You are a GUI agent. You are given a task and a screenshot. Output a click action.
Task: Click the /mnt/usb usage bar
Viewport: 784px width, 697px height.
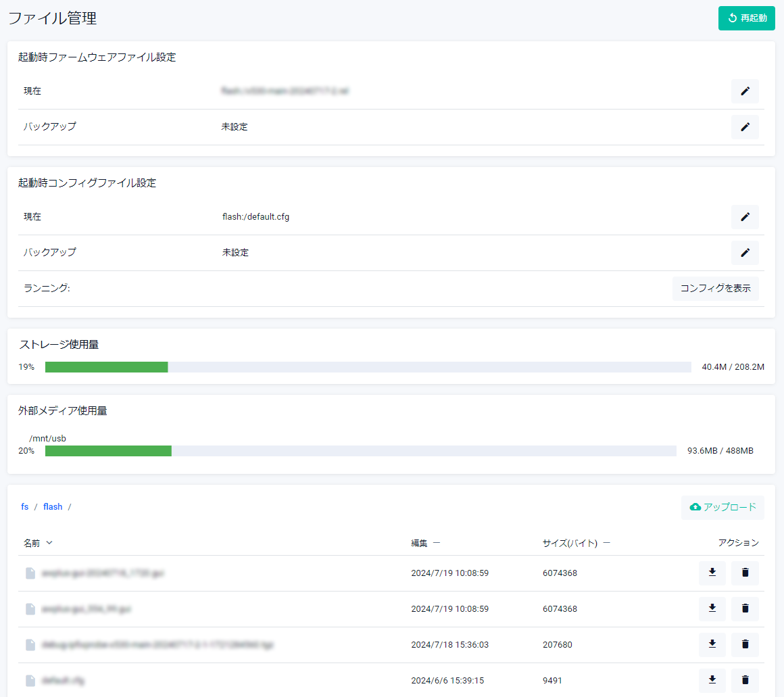click(x=360, y=451)
